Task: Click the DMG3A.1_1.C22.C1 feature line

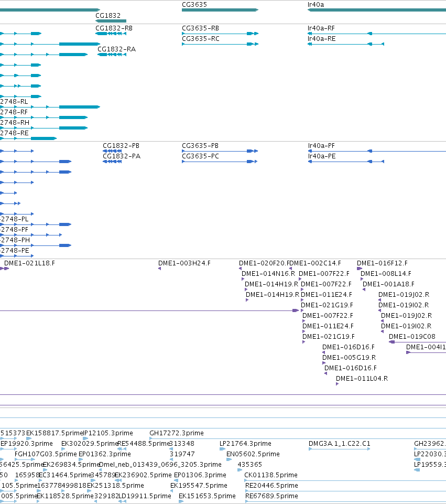Action: click(340, 449)
